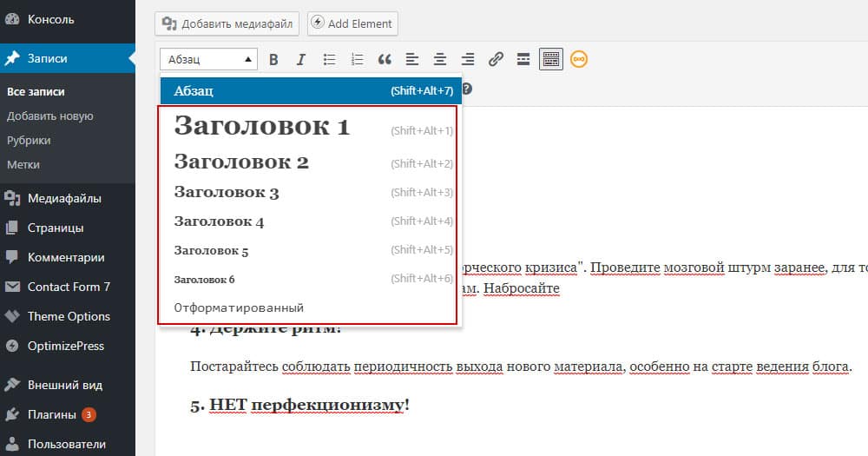This screenshot has height=456, width=868.
Task: Insert or edit a link
Action: [496, 60]
